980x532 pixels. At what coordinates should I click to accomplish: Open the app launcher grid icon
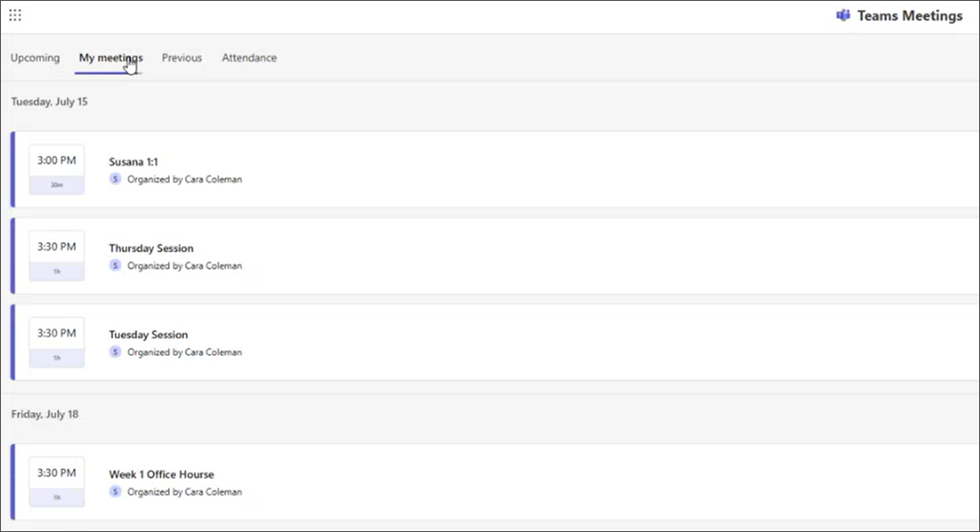tap(15, 14)
